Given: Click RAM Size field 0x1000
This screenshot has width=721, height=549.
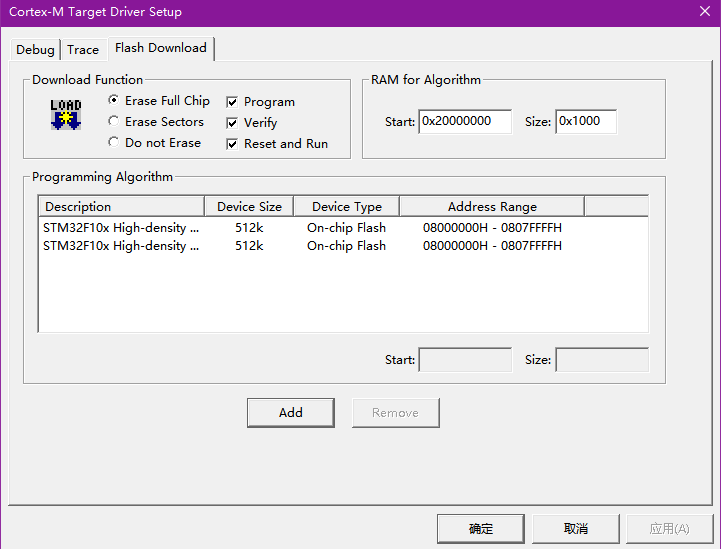Looking at the screenshot, I should (586, 121).
